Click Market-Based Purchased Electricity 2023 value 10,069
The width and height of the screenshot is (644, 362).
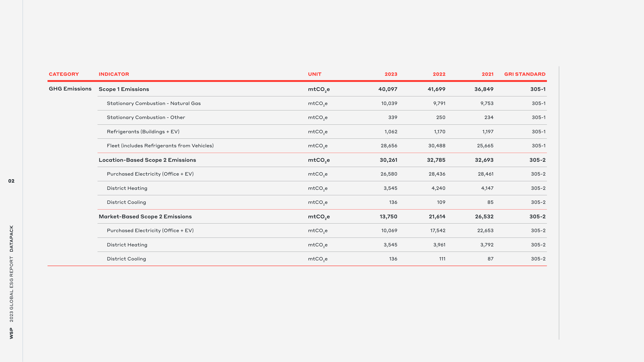click(x=389, y=231)
